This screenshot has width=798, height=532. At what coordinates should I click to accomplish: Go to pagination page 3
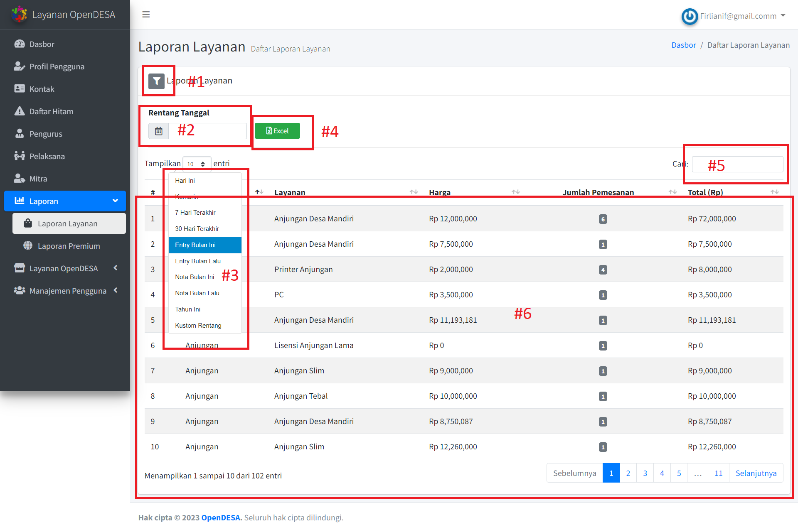645,473
